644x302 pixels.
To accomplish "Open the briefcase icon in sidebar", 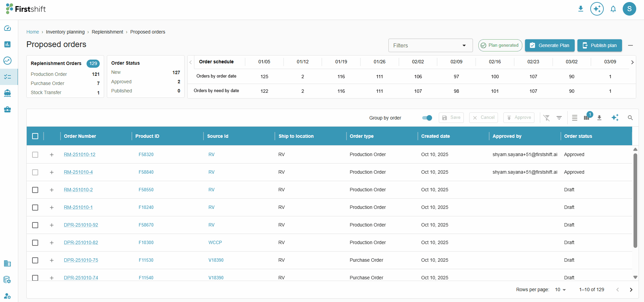I will tap(7, 109).
